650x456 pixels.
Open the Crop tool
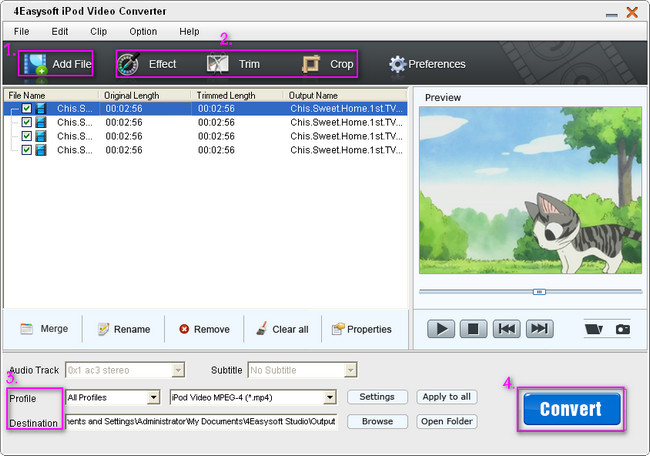(328, 64)
